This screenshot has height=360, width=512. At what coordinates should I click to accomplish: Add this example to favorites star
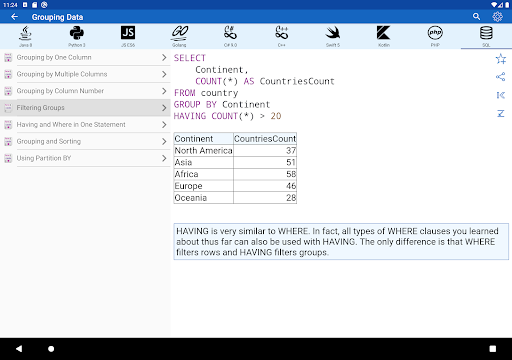(x=501, y=59)
